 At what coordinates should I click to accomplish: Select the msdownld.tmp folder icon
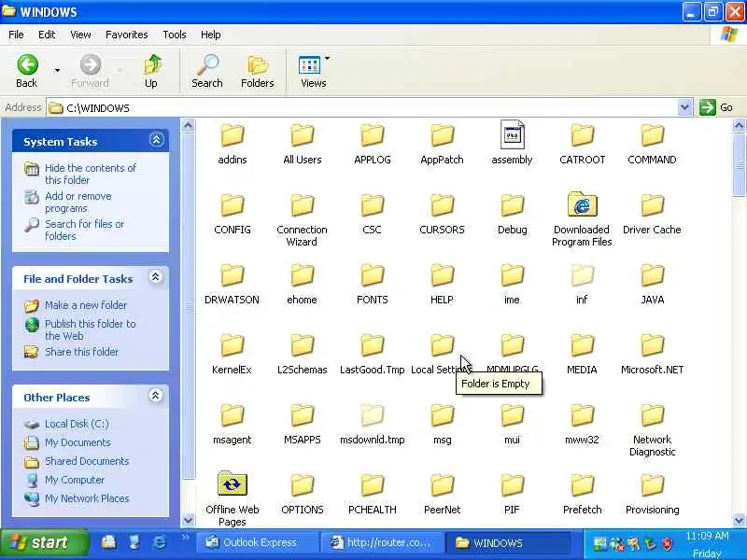click(x=372, y=415)
